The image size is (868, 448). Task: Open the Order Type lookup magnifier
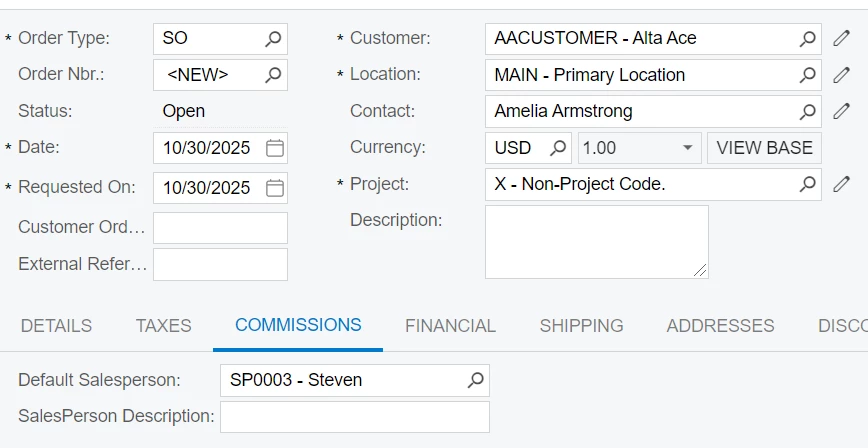click(x=273, y=39)
